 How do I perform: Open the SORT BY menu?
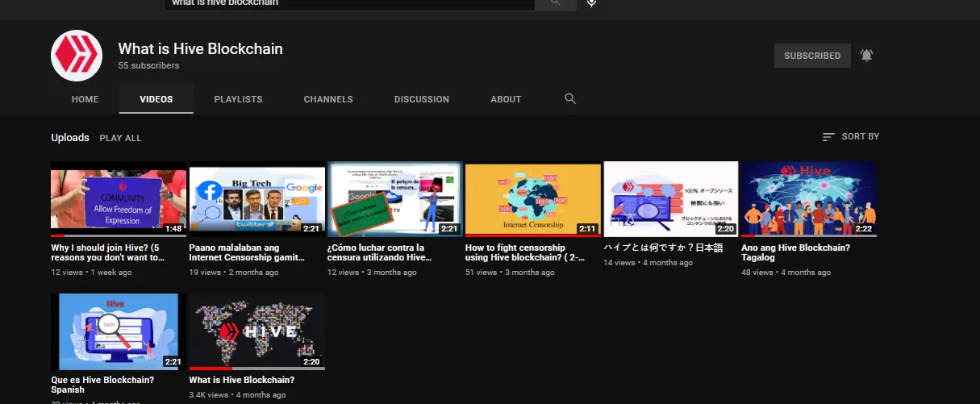[x=851, y=137]
